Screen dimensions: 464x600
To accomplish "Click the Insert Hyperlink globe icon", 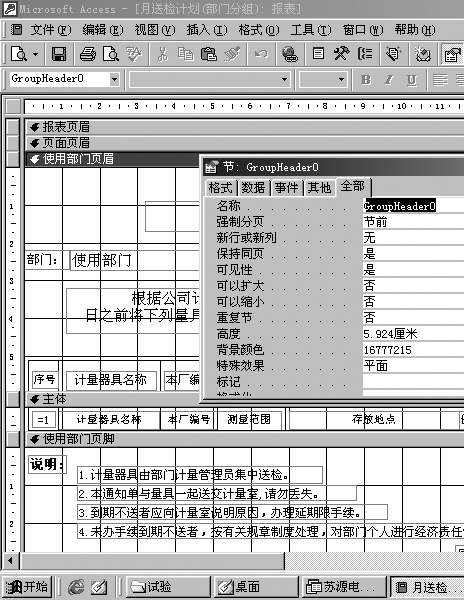I will click(290, 54).
